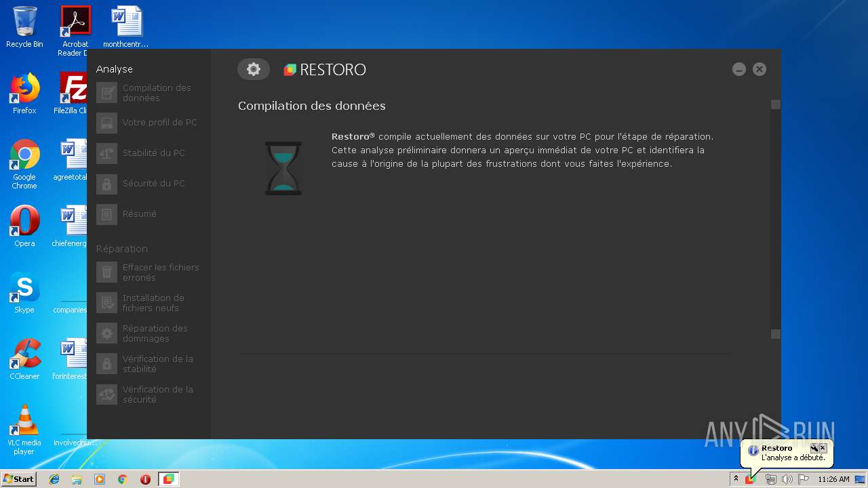Screen dimensions: 868x488
Task: Click the Votre profil de PC sidebar label
Action: (x=159, y=123)
